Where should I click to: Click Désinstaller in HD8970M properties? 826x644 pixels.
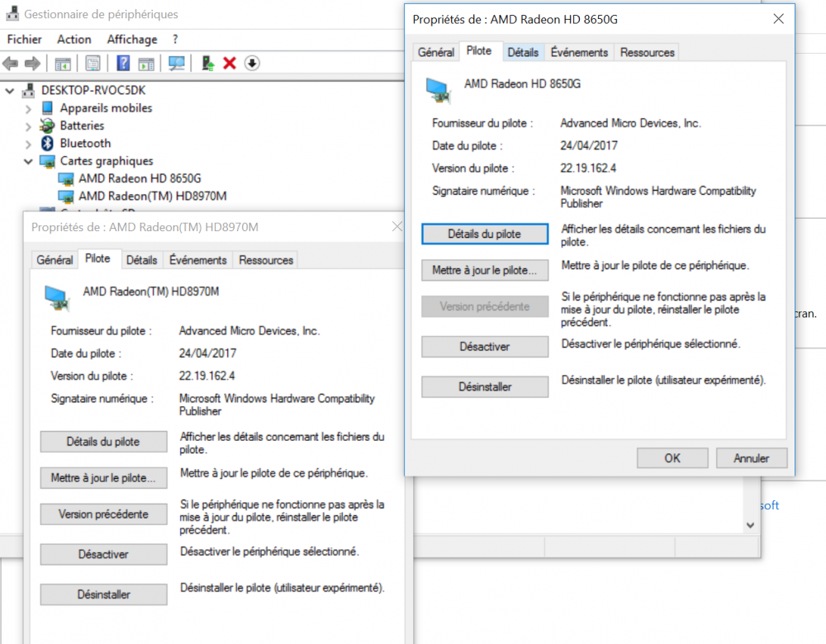coord(104,594)
